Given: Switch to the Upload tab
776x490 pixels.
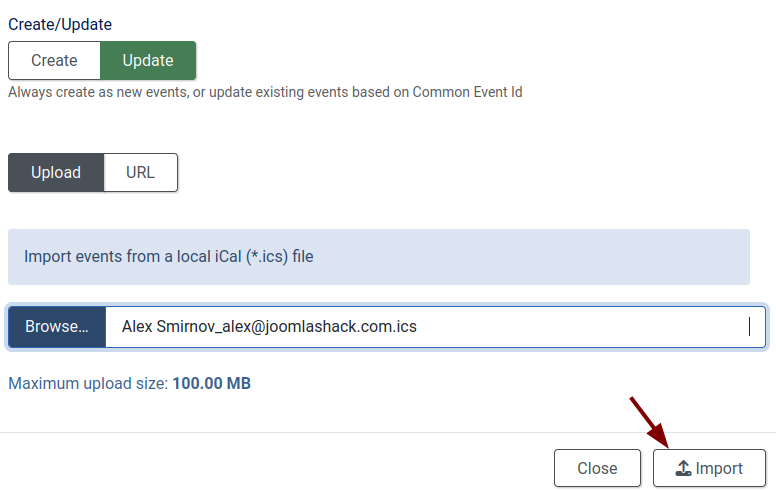Looking at the screenshot, I should [x=56, y=172].
